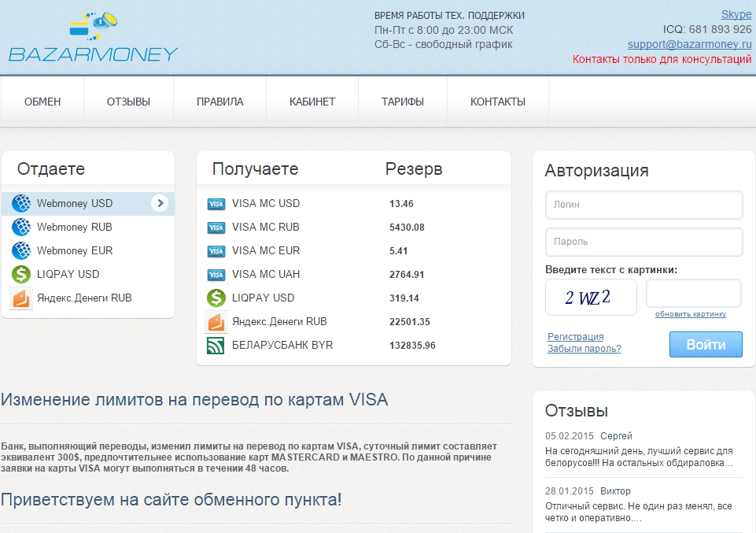Click the Skype link

click(736, 14)
